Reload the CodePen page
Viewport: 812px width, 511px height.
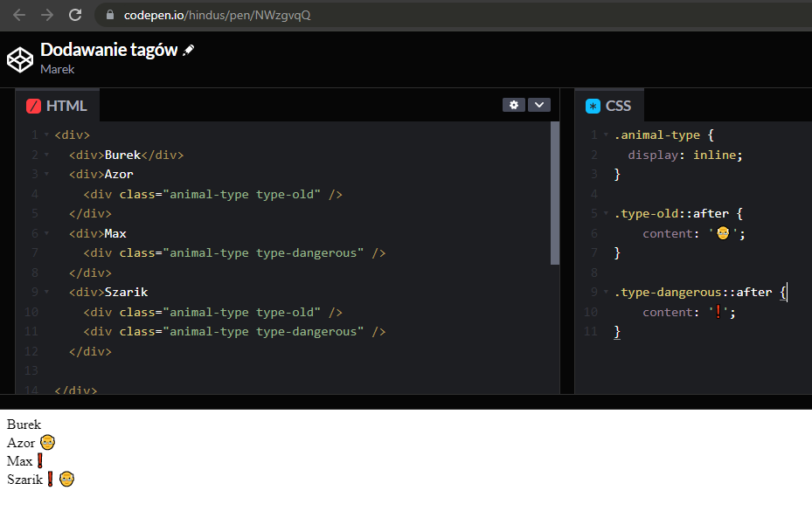(x=75, y=15)
